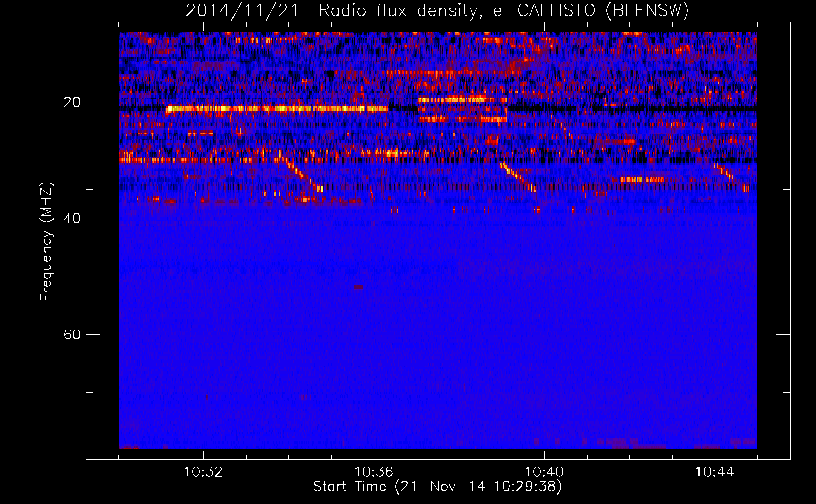Click the 10:40 time tick label
816x504 pixels.
[x=544, y=472]
